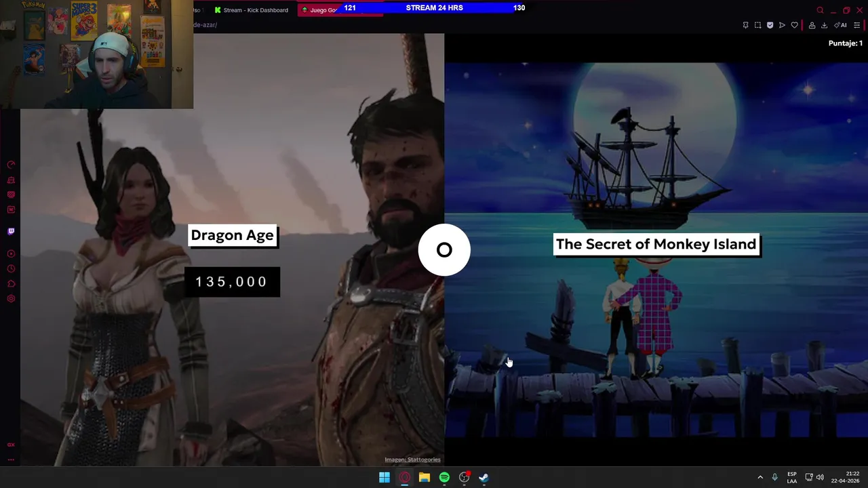Screen dimensions: 868x488
Task: Open the AI assistant icon
Action: (840, 25)
